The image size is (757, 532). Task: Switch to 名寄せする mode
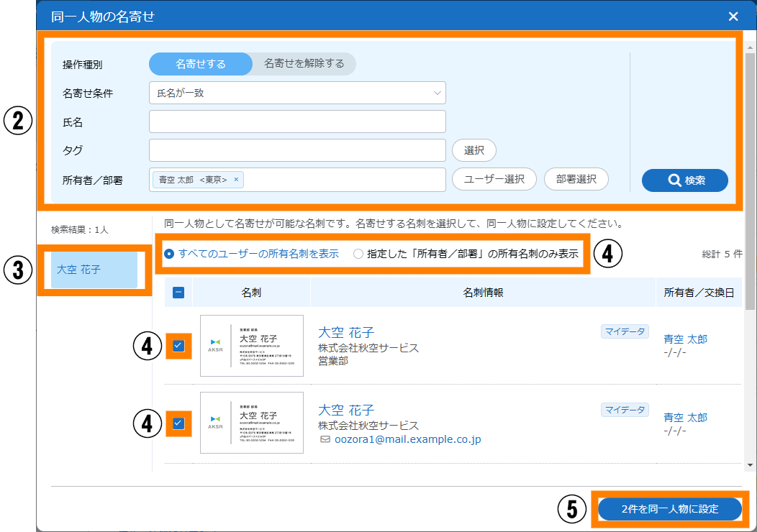click(201, 64)
